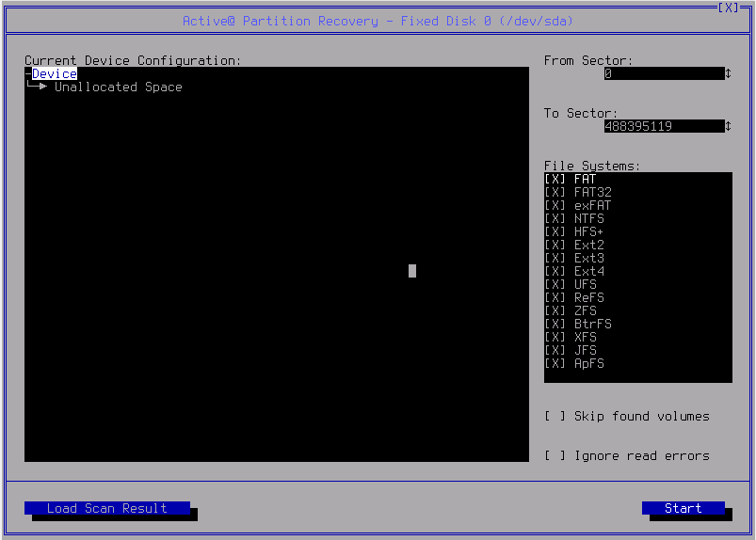Enable Skip found volumes option

click(555, 416)
